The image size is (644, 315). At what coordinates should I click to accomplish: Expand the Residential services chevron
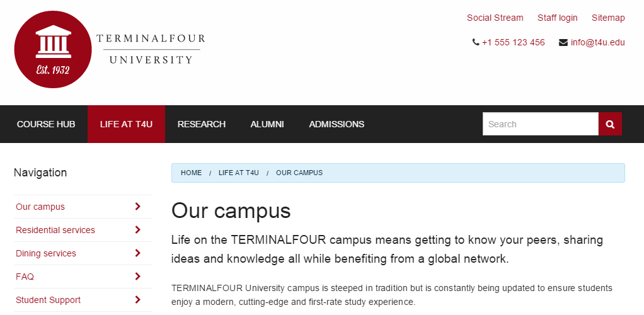[138, 230]
